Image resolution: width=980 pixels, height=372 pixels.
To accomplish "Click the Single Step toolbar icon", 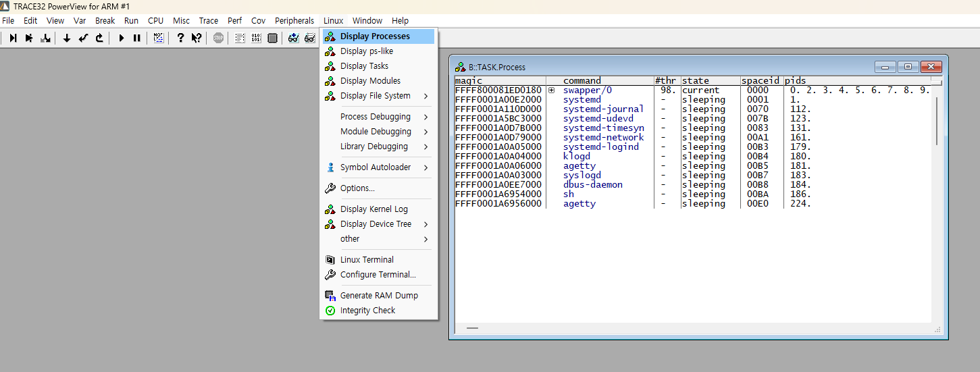I will tap(13, 38).
